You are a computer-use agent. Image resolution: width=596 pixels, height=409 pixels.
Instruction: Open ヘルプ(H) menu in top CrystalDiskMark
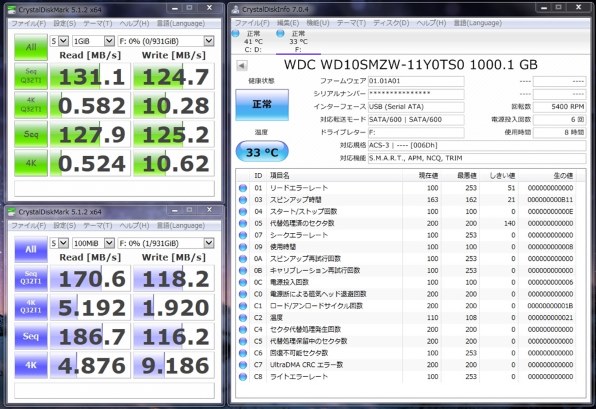(x=134, y=24)
